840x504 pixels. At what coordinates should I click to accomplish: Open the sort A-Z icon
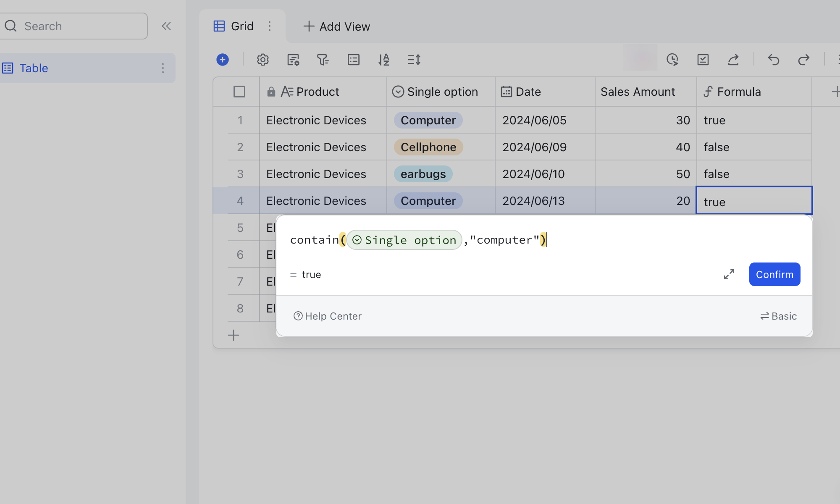383,60
